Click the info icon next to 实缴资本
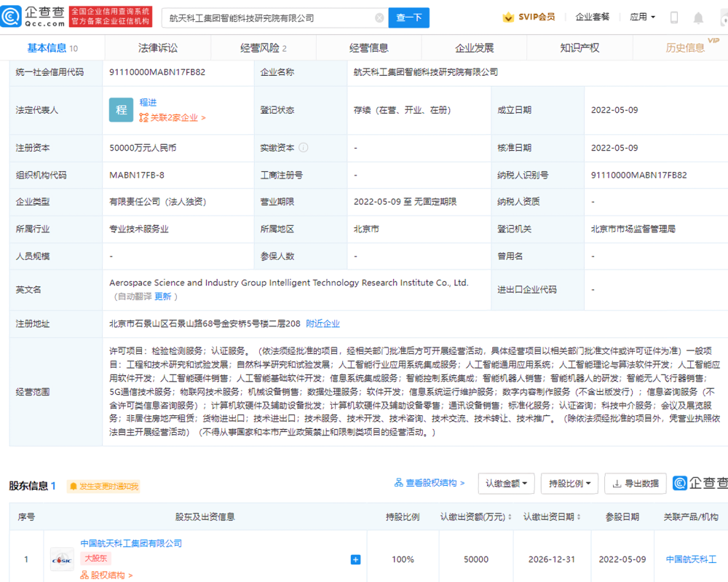The height and width of the screenshot is (582, 728). (x=303, y=148)
